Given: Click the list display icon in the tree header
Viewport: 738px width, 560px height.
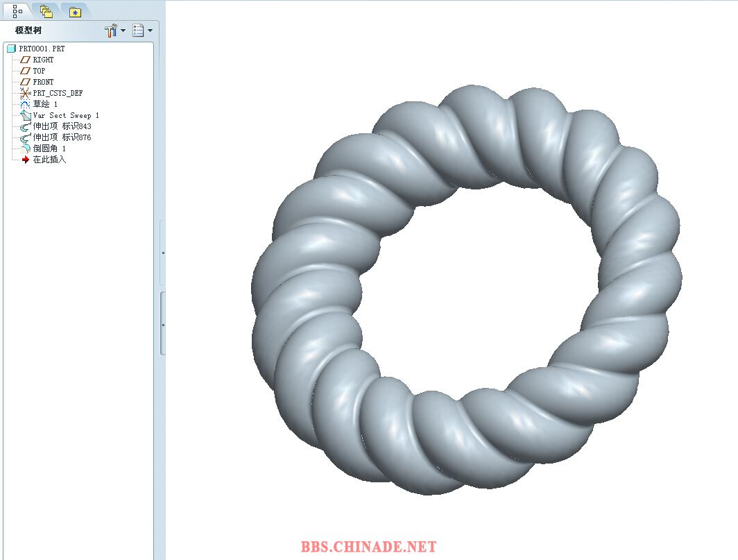Looking at the screenshot, I should [x=138, y=31].
